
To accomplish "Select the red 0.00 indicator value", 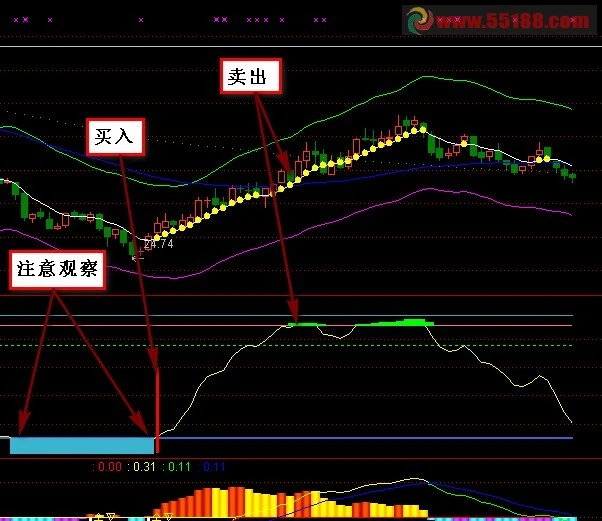I will (110, 467).
